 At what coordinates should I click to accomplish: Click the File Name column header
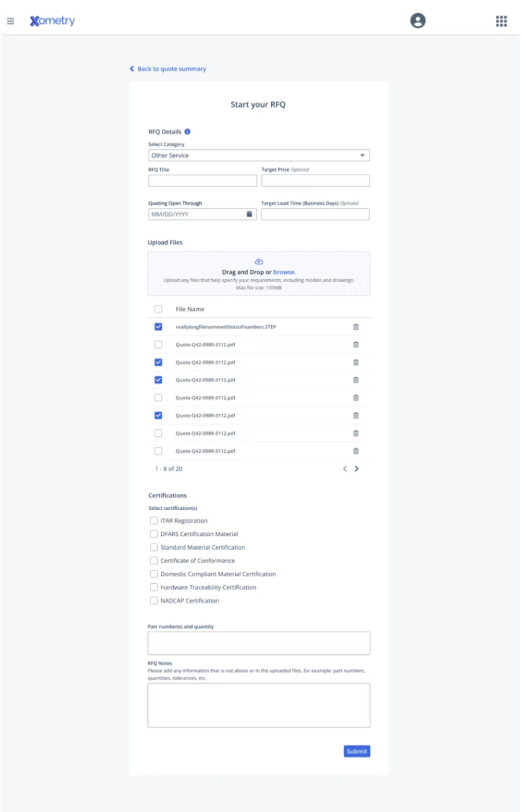(190, 309)
